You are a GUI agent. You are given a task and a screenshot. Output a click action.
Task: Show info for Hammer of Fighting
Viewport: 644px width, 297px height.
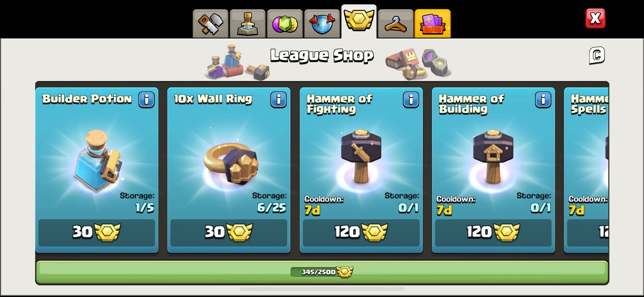411,99
